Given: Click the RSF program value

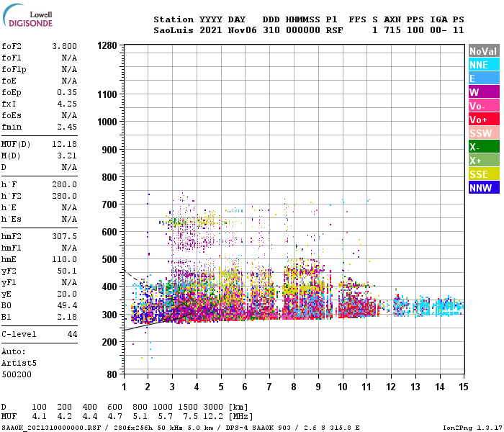Looking at the screenshot, I should point(335,30).
